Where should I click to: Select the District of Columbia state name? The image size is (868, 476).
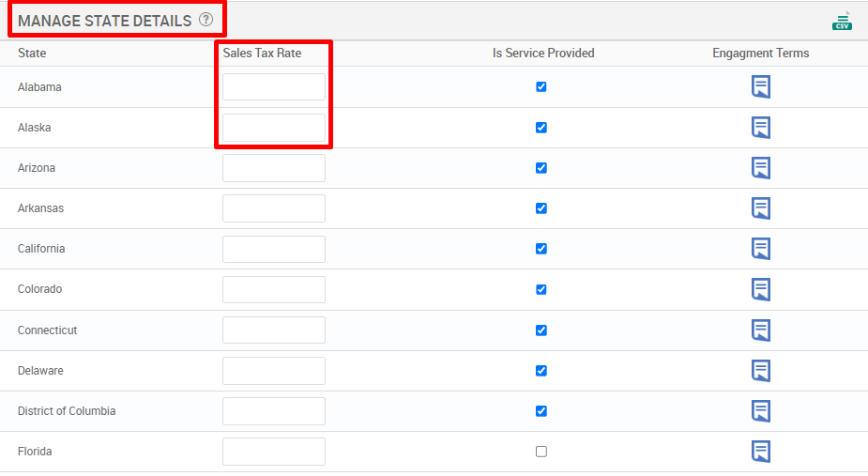[x=67, y=411]
